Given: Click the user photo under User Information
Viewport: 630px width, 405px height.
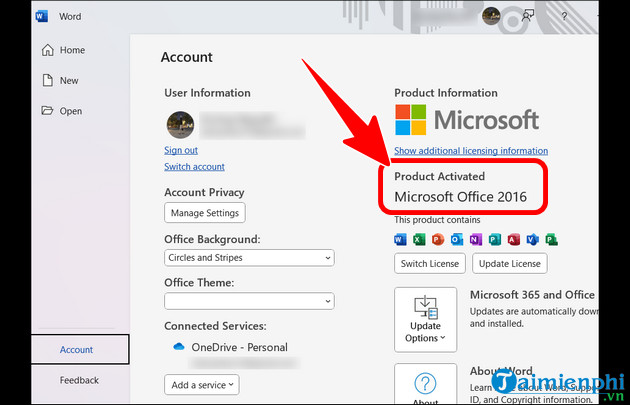Looking at the screenshot, I should (x=180, y=125).
